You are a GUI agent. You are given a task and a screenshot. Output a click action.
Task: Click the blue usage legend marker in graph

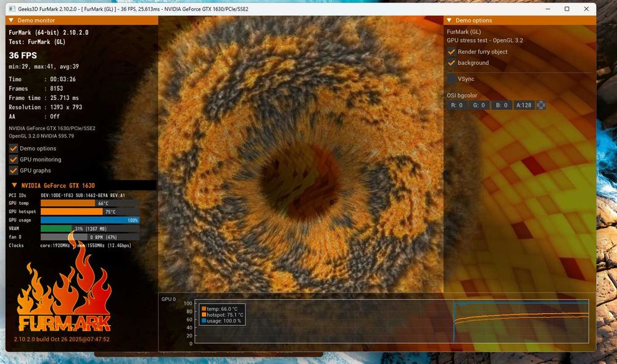click(x=204, y=321)
